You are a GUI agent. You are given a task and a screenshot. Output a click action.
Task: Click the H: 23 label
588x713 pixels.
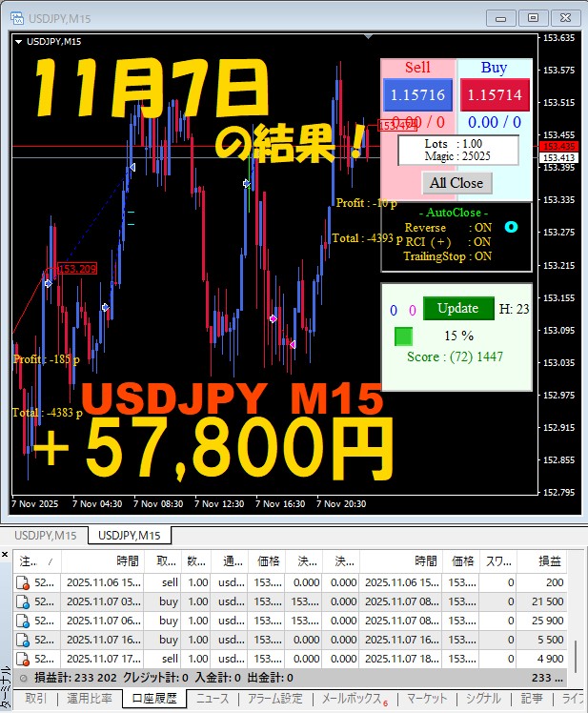[515, 309]
